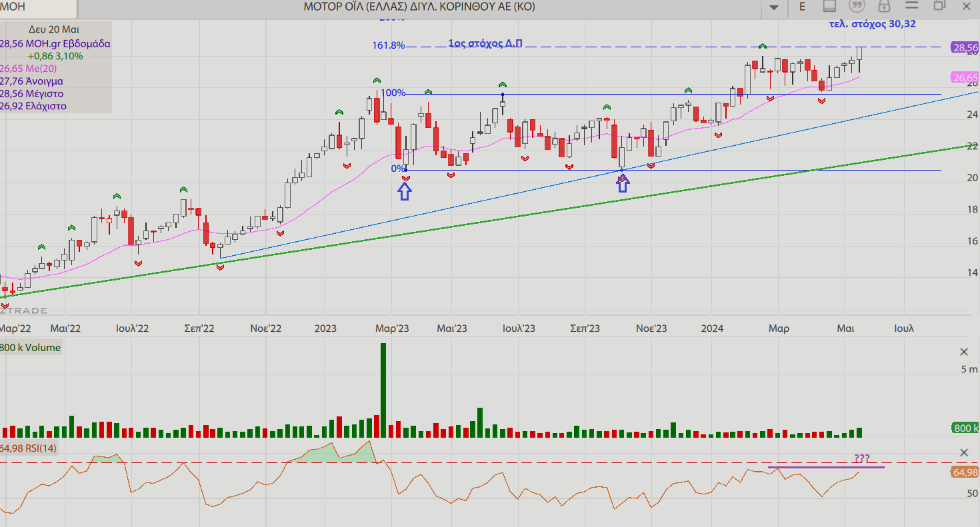Click the 0% Fibonacci level label

398,169
